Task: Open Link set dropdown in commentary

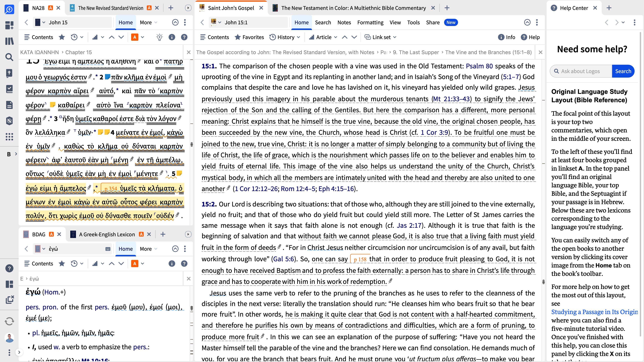Action: point(381,37)
